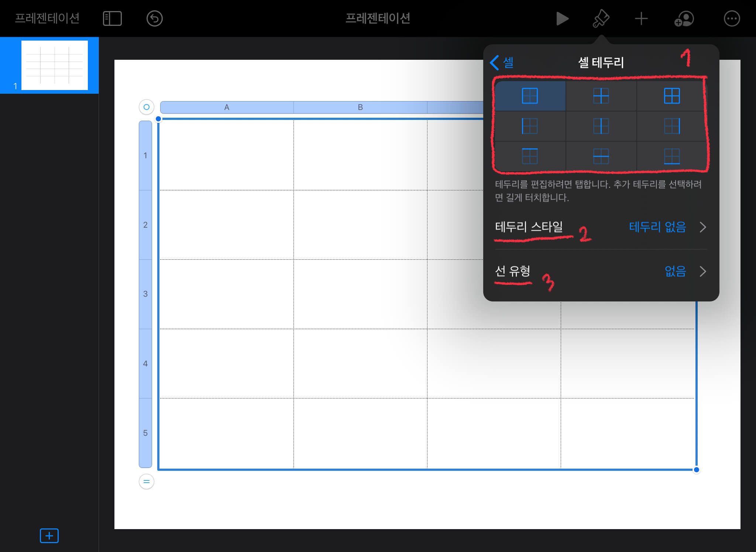Select the inside borders option
This screenshot has height=552, width=756.
[x=601, y=96]
